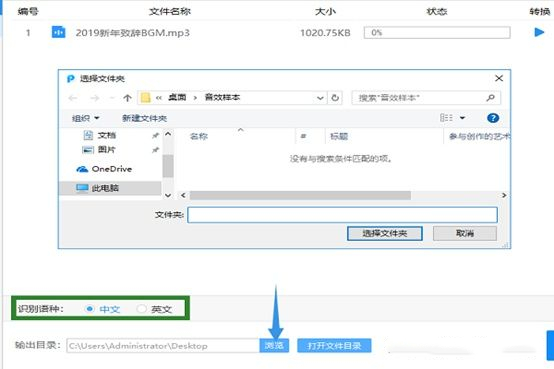Image resolution: width=554 pixels, height=369 pixels.
Task: Click the 编号 column header
Action: pyautogui.click(x=28, y=12)
